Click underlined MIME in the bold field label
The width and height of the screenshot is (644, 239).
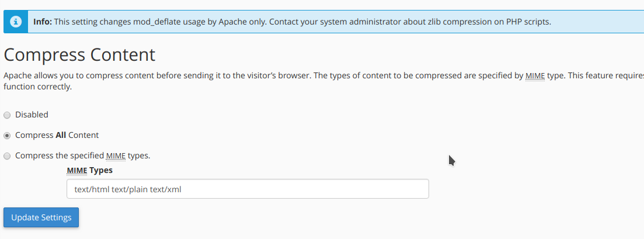[77, 170]
